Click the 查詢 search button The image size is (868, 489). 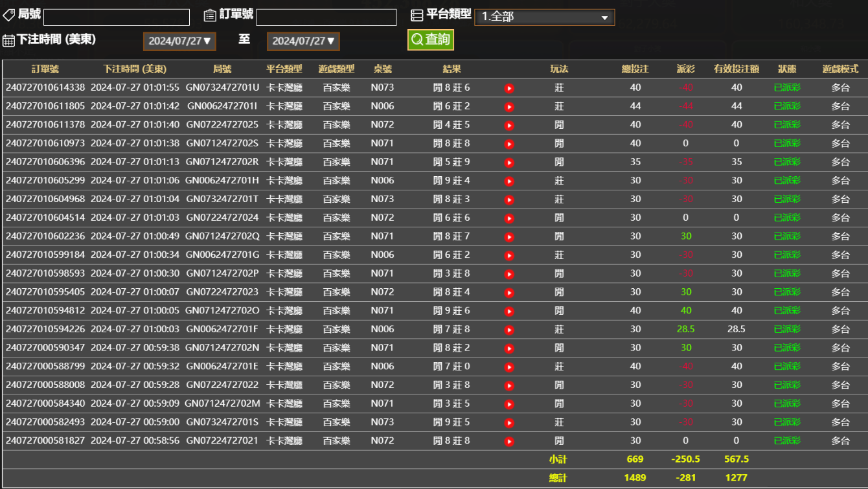(430, 38)
